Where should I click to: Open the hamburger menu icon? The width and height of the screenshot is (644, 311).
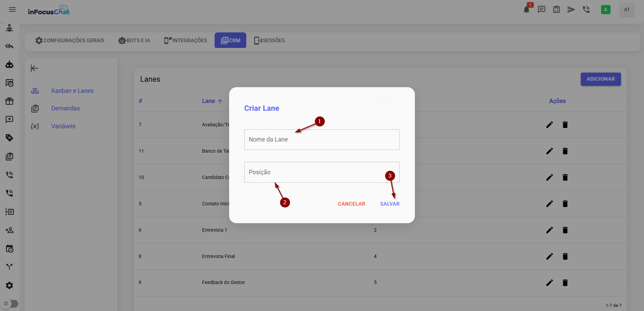tap(12, 9)
